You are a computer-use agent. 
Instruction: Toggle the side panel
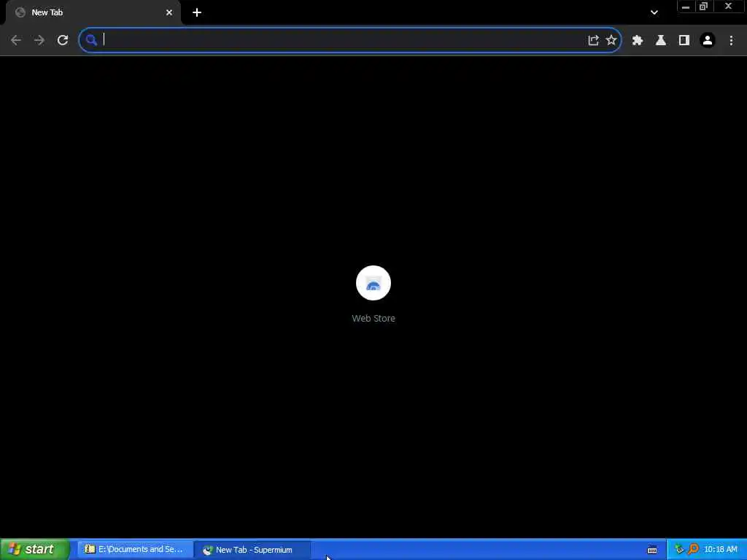(x=684, y=41)
